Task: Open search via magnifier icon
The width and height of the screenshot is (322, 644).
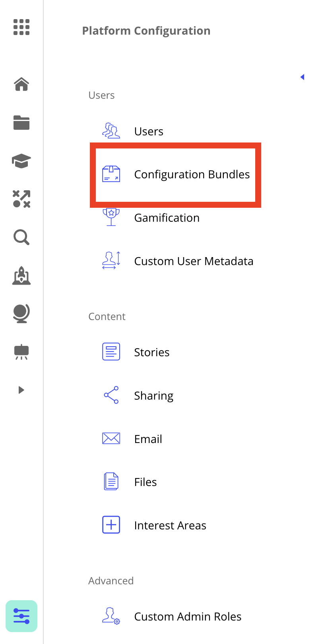Action: (21, 237)
